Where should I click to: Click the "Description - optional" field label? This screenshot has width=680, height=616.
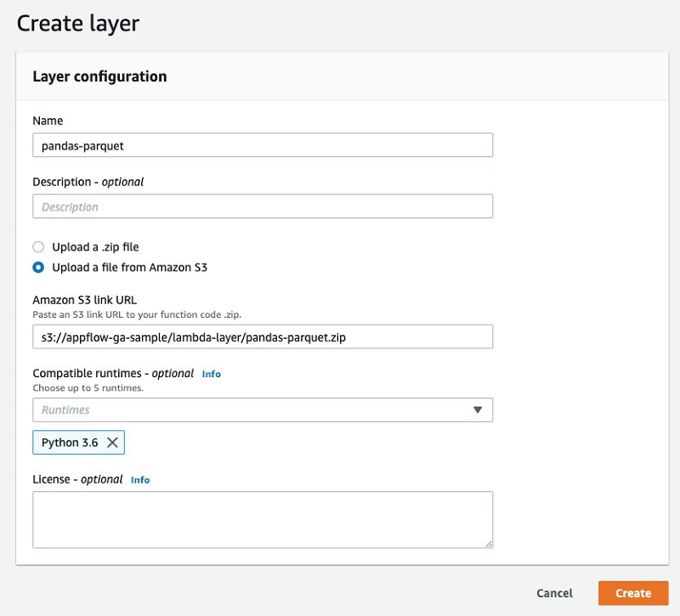(88, 182)
